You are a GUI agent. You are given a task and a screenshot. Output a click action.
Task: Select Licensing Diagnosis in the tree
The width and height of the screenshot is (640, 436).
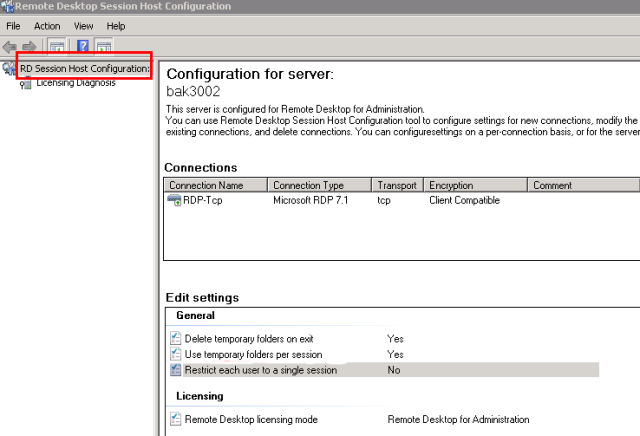click(75, 83)
